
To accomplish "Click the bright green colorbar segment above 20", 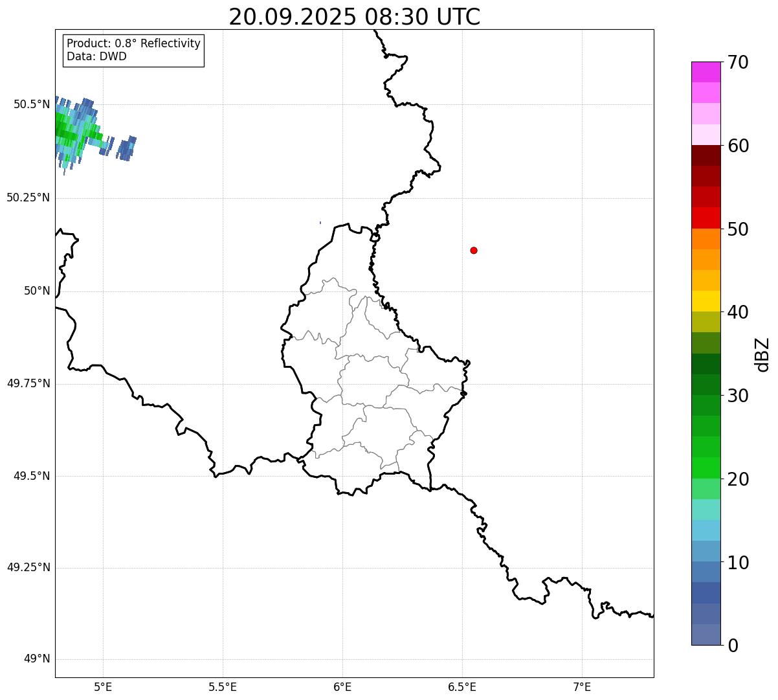I will [706, 468].
